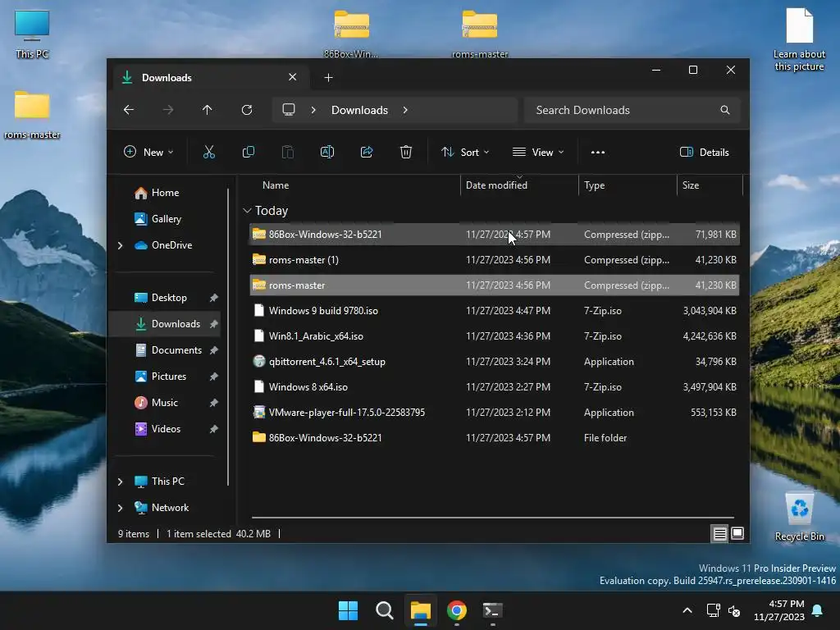This screenshot has height=630, width=840.
Task: Unpin Downloads from Quick access
Action: tap(214, 324)
